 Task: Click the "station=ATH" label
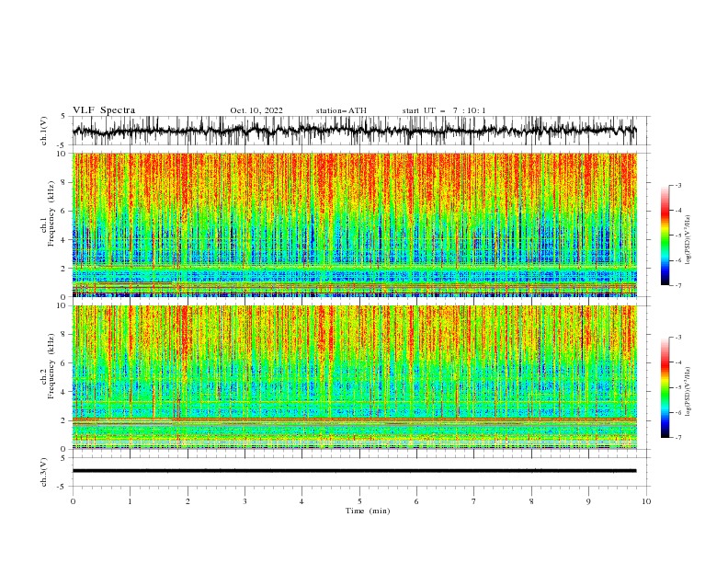click(341, 110)
